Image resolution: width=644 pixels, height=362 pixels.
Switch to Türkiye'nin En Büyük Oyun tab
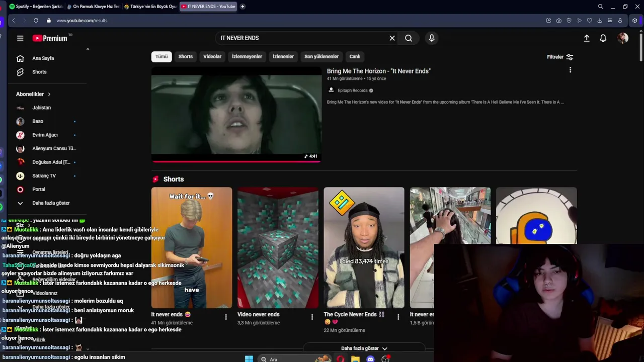(150, 7)
